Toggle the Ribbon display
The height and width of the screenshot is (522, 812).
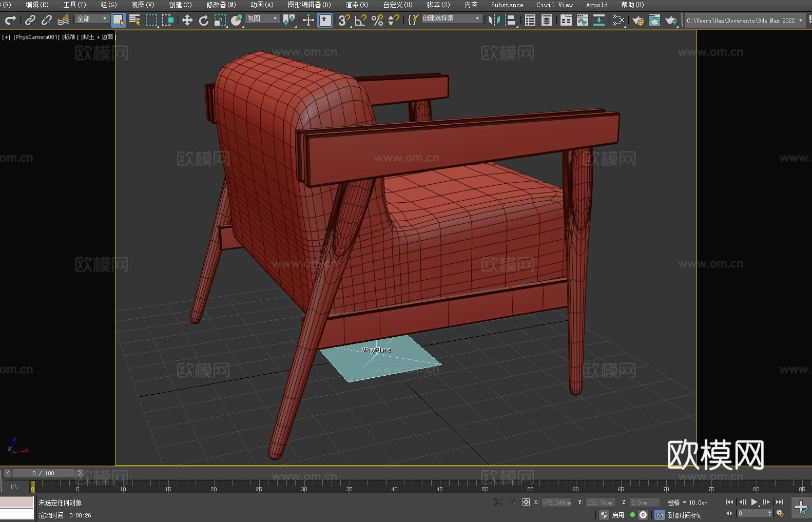[566, 20]
